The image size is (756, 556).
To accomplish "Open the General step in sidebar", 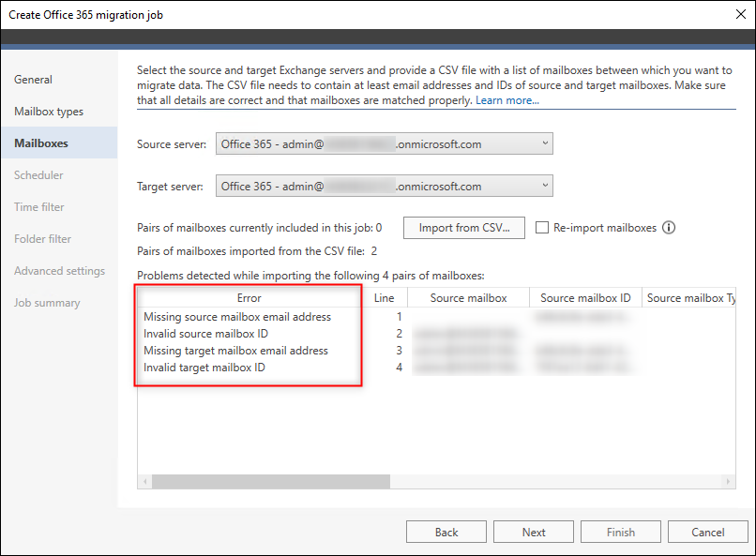I will [33, 80].
